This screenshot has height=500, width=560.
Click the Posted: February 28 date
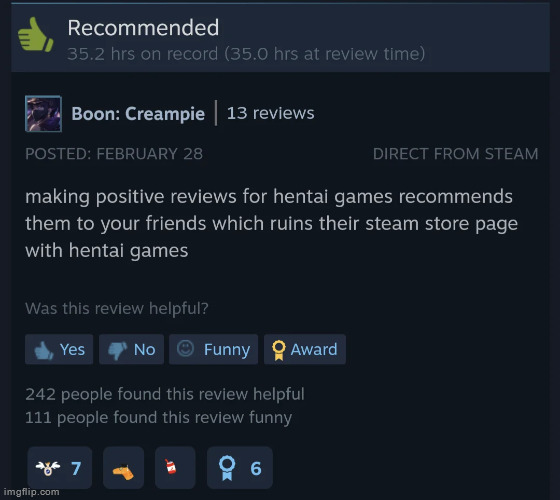tap(114, 154)
